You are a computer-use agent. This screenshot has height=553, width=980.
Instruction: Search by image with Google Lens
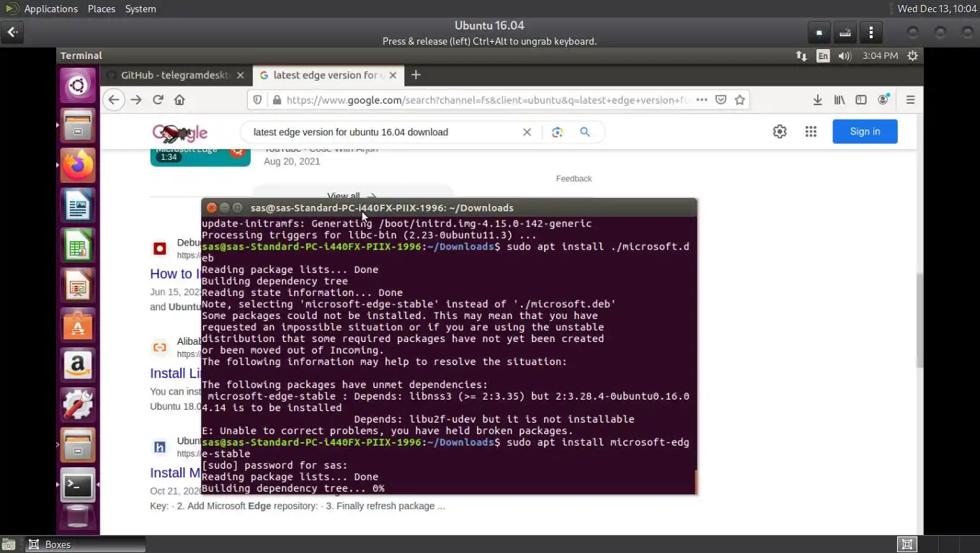pyautogui.click(x=557, y=132)
